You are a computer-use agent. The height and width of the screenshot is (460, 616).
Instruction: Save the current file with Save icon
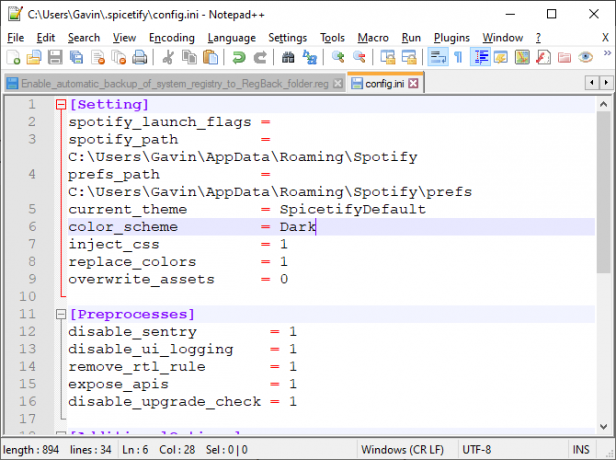55,57
